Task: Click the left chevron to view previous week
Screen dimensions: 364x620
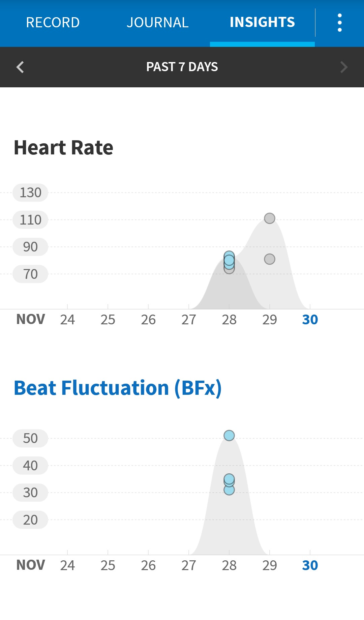Action: click(x=20, y=67)
